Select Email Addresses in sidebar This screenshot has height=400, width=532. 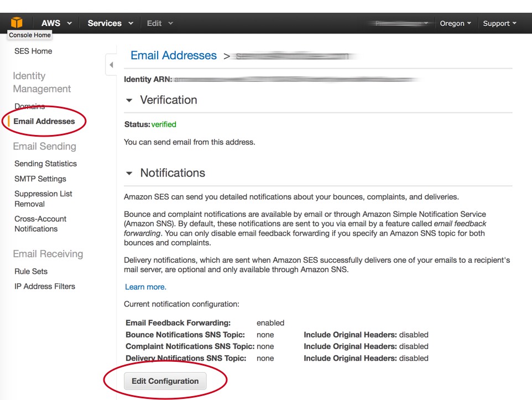click(44, 121)
